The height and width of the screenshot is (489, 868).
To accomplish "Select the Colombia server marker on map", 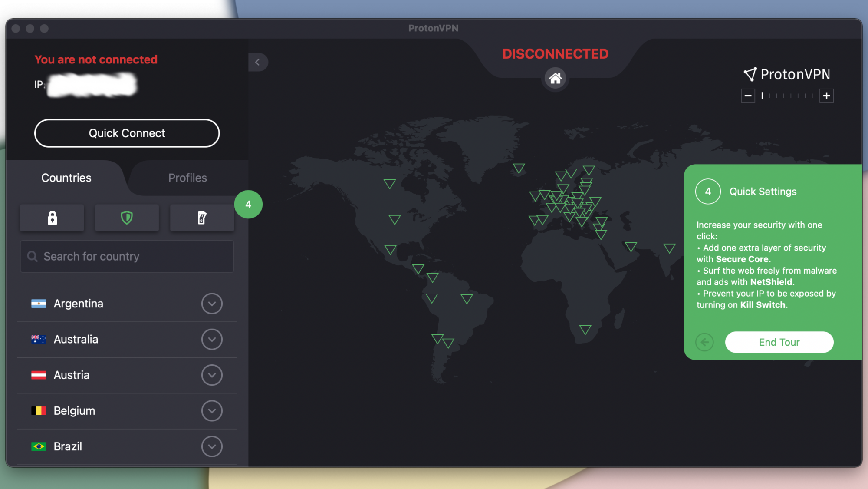I will [x=432, y=277].
